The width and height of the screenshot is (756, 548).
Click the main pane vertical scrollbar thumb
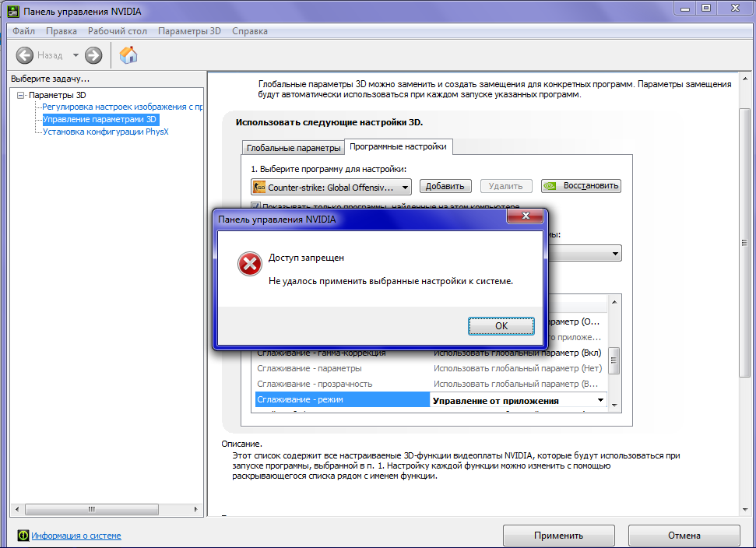coord(744,243)
